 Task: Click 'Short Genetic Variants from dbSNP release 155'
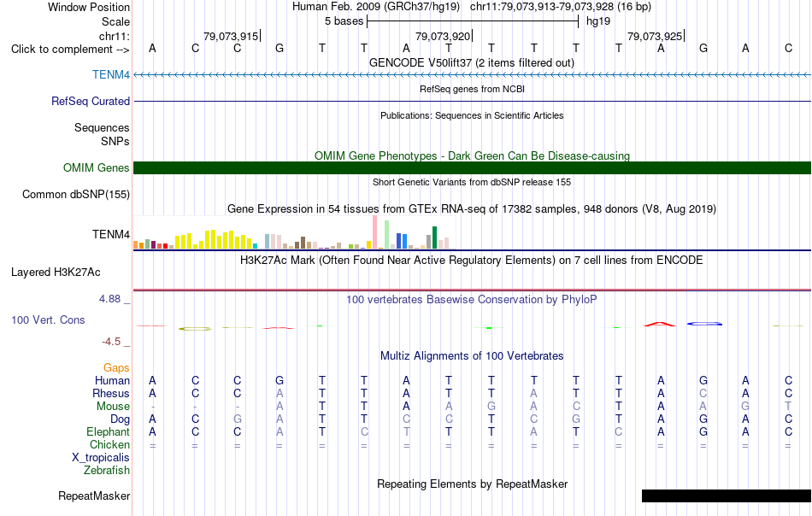coord(472,182)
